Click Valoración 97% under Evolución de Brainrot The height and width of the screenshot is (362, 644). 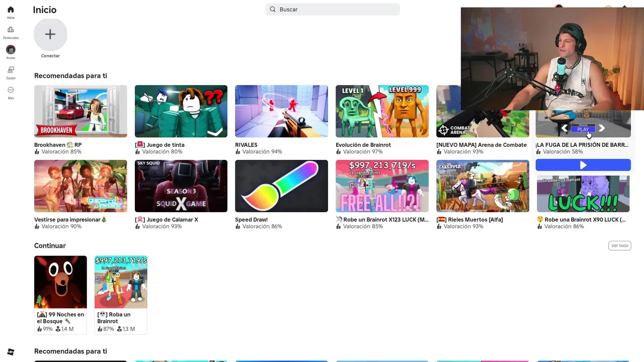tap(363, 152)
